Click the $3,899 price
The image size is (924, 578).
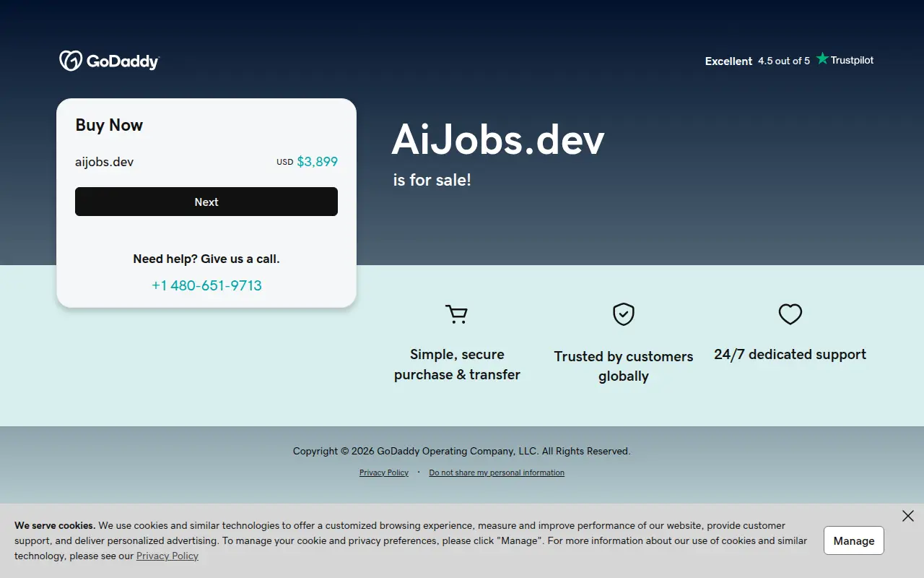tap(318, 162)
